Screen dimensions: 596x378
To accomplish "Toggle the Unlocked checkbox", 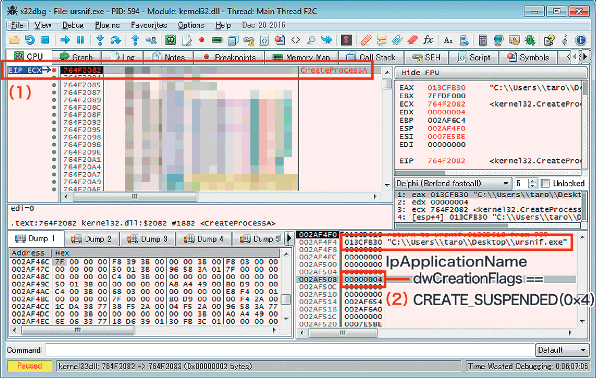I will [545, 183].
